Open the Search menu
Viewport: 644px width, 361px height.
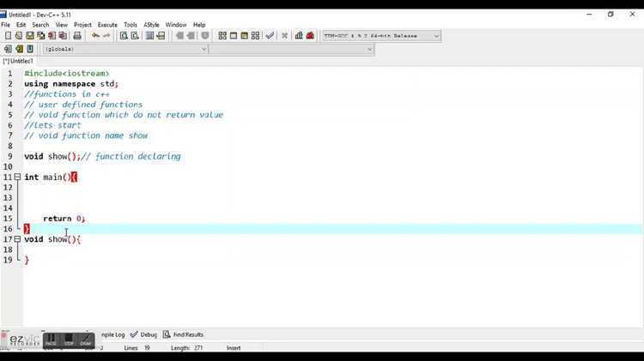(40, 25)
